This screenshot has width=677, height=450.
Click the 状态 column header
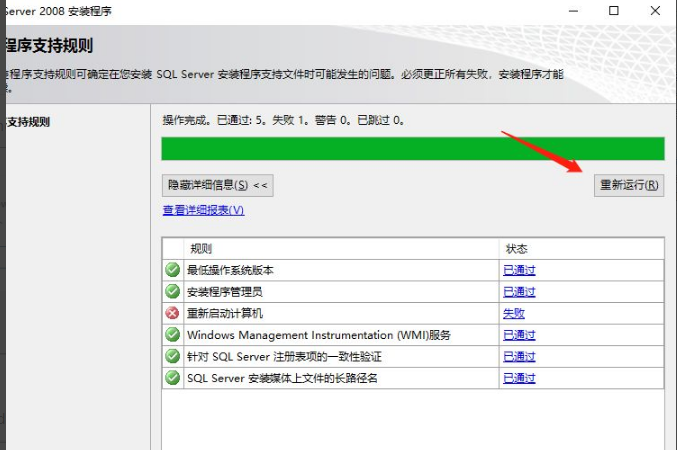[581, 249]
